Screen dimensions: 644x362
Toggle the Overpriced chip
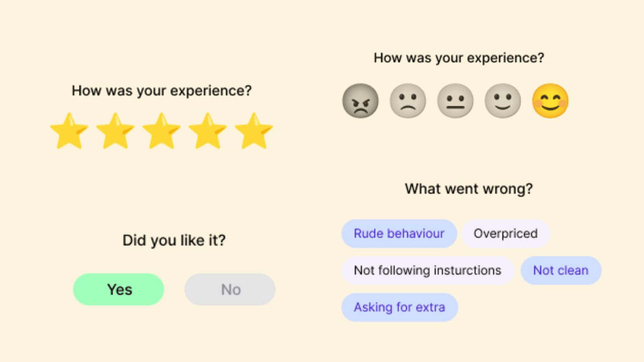506,234
